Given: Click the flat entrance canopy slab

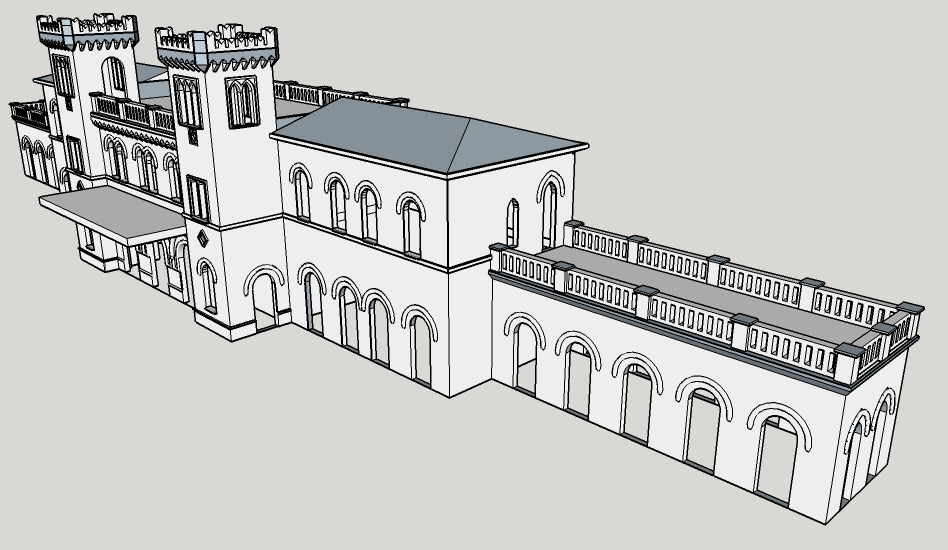Looking at the screenshot, I should click(x=113, y=215).
